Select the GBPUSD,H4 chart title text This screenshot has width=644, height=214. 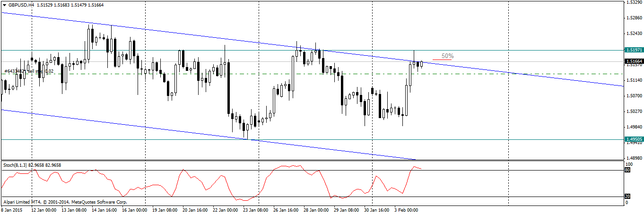22,4
